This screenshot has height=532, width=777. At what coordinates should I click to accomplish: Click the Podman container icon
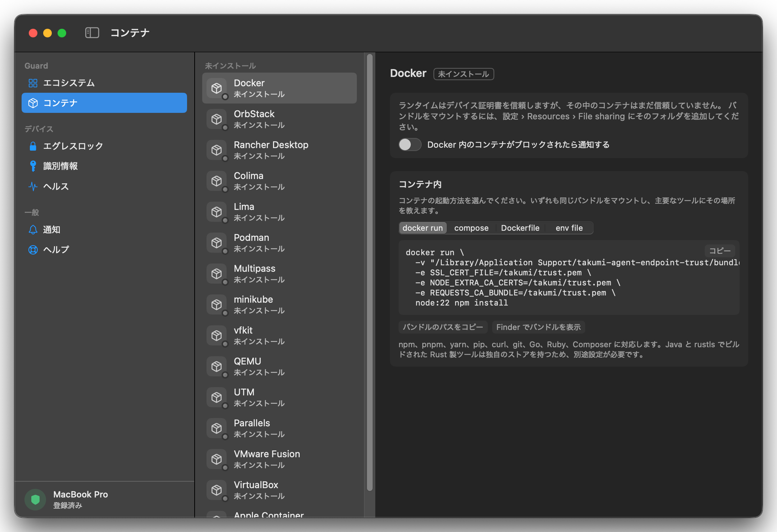tap(217, 243)
